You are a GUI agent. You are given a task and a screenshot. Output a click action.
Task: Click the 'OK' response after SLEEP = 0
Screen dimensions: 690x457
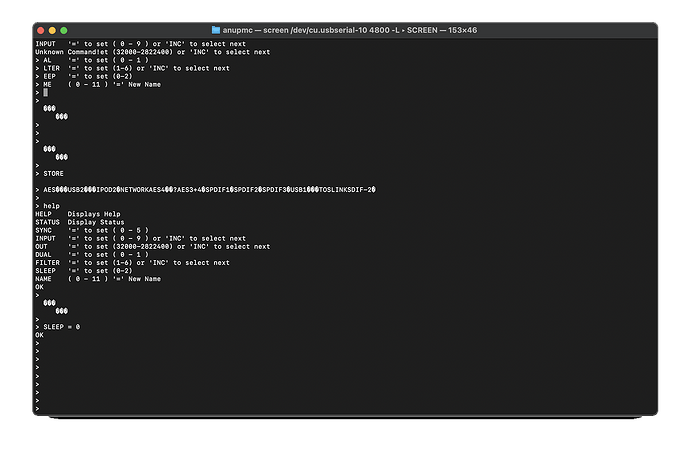[x=40, y=335]
